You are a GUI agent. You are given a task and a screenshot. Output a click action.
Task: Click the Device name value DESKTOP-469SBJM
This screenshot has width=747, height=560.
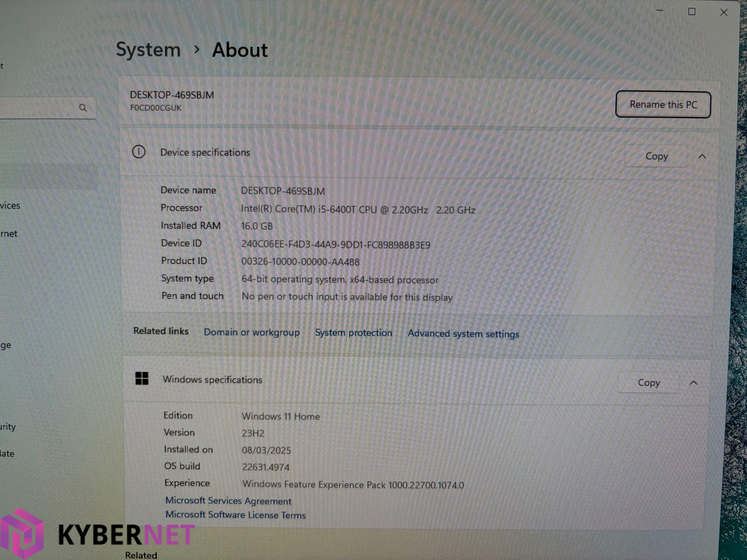(283, 191)
